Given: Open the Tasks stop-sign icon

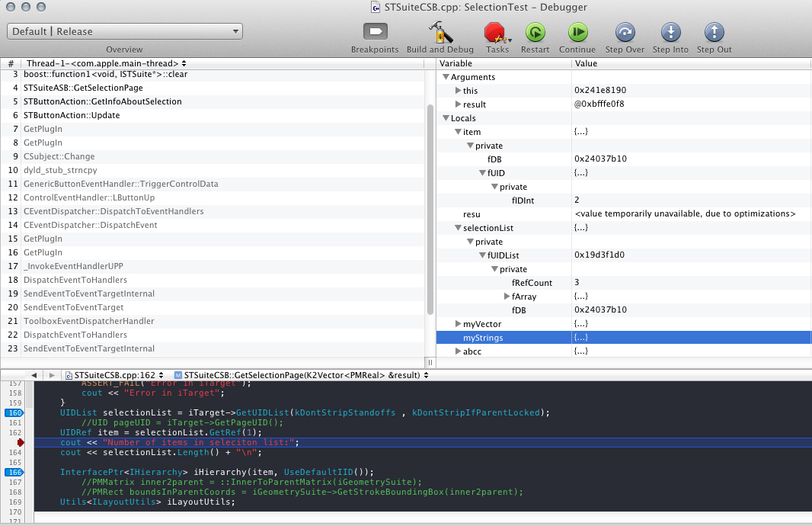Looking at the screenshot, I should 496,32.
